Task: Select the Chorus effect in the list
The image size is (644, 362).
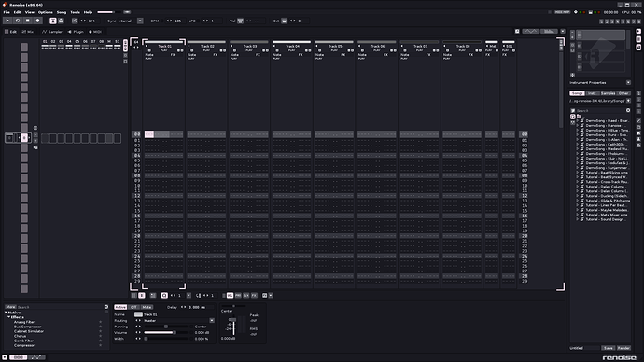Action: click(21, 336)
